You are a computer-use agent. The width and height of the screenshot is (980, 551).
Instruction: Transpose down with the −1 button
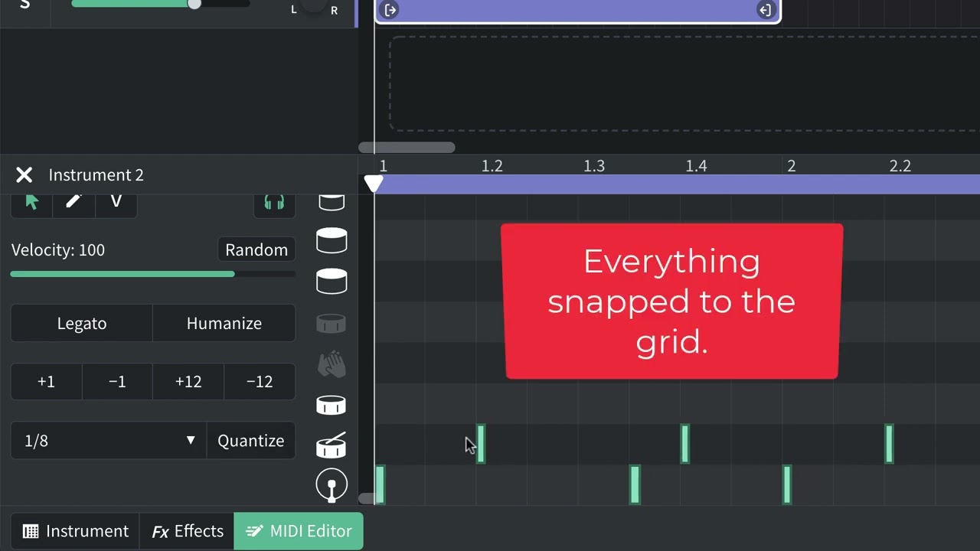point(117,381)
